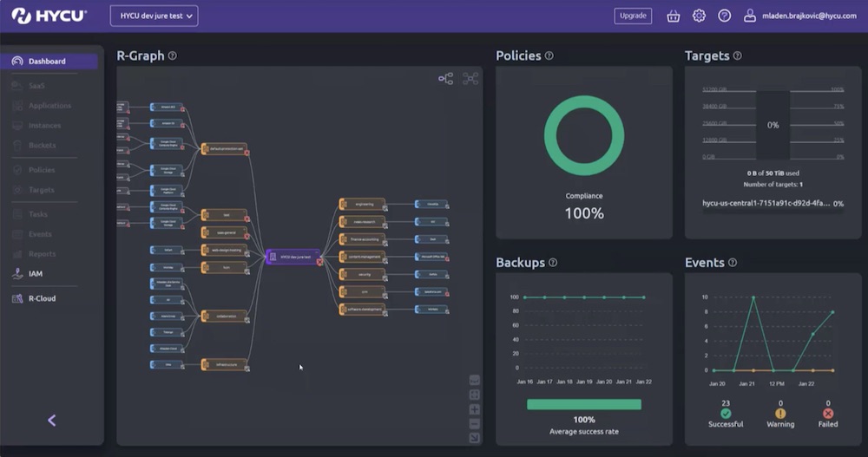Click the targets 0% usage bar
The image size is (868, 457).
773,125
